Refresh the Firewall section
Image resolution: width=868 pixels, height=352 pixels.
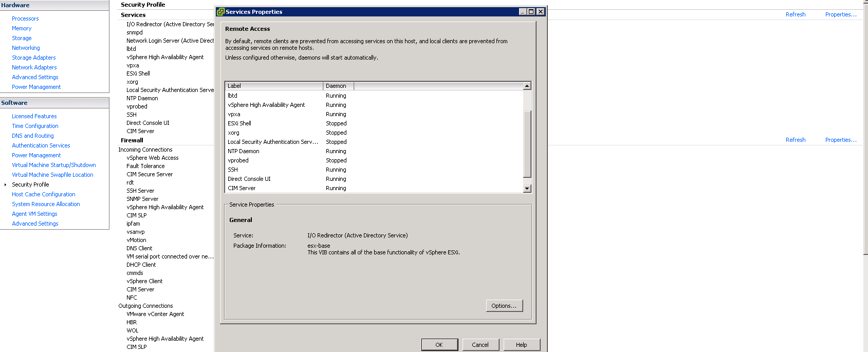[796, 140]
